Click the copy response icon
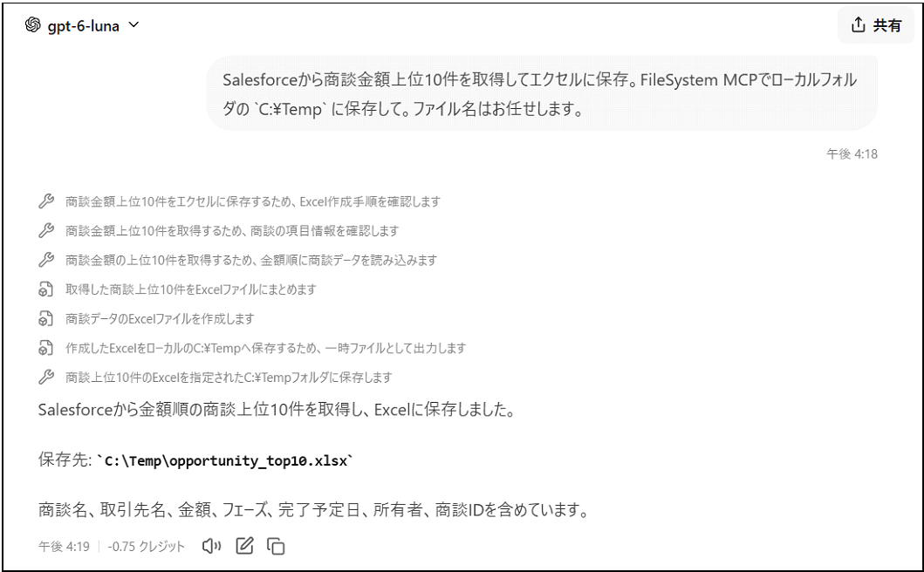The width and height of the screenshot is (924, 572). [x=276, y=546]
